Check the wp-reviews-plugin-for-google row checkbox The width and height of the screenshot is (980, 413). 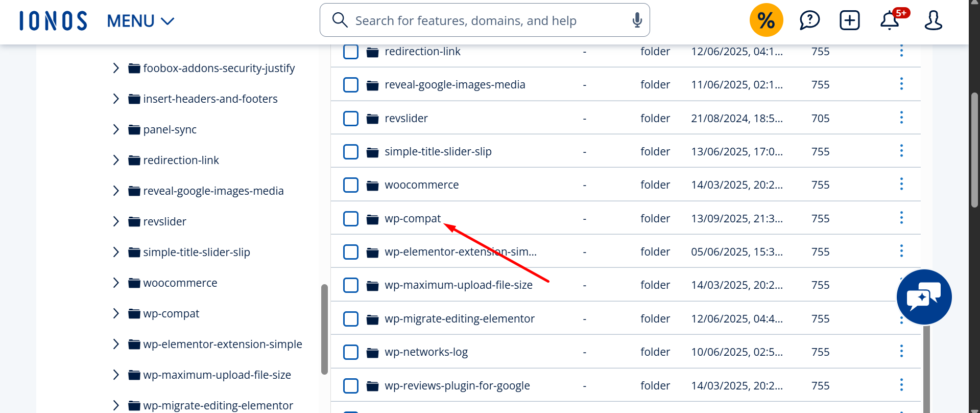click(x=351, y=386)
